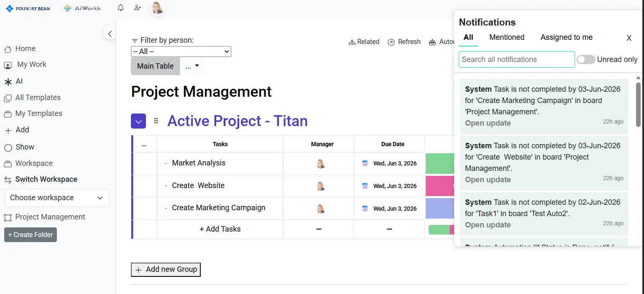The height and width of the screenshot is (294, 644).
Task: Click the pink status cell for Create Website
Action: (x=440, y=186)
